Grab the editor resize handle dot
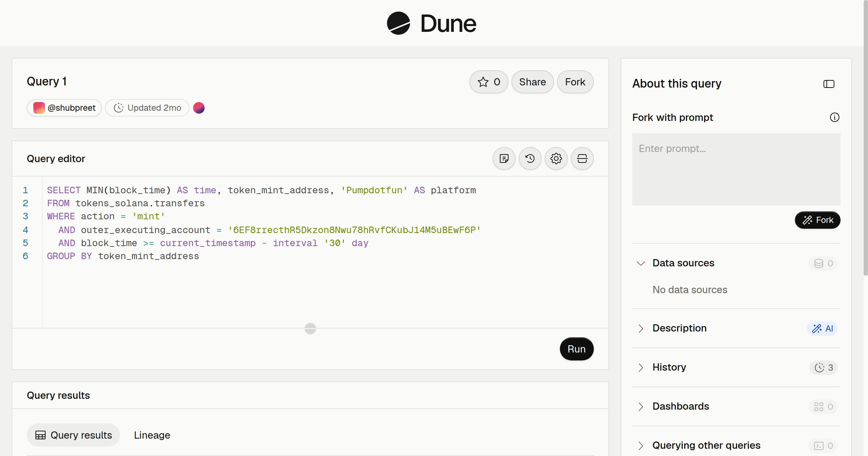The image size is (868, 456). tap(310, 329)
